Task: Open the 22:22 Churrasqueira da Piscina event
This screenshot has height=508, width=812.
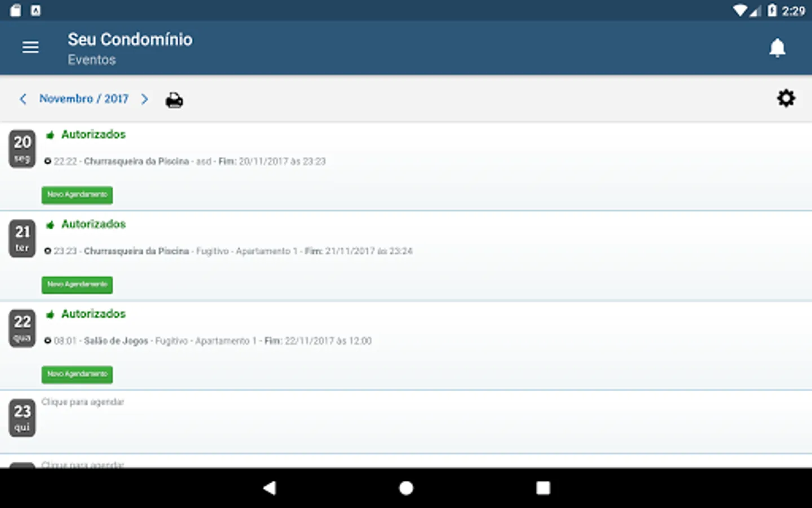Action: coord(185,161)
